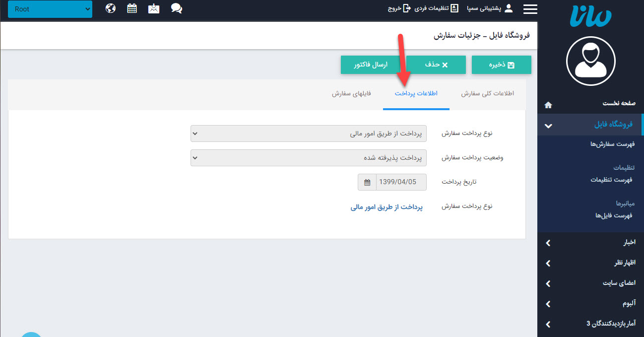644x337 pixels.
Task: Click the home icon beside صفحه نخست
Action: pos(548,105)
